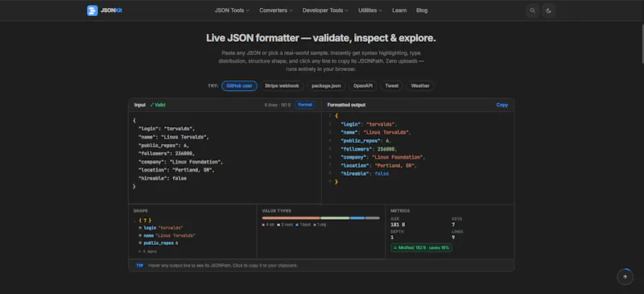Expand the Developer Tools menu
Viewport: 644px width, 294px height.
click(325, 10)
